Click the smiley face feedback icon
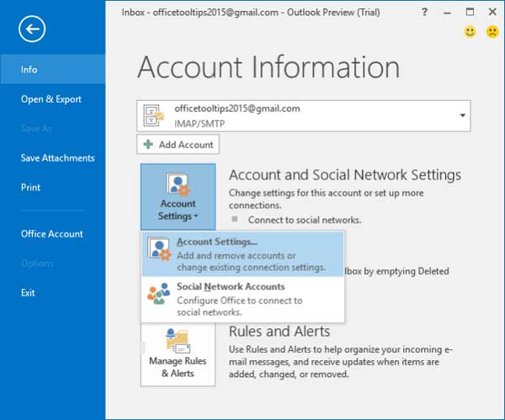The image size is (505, 420). (470, 32)
